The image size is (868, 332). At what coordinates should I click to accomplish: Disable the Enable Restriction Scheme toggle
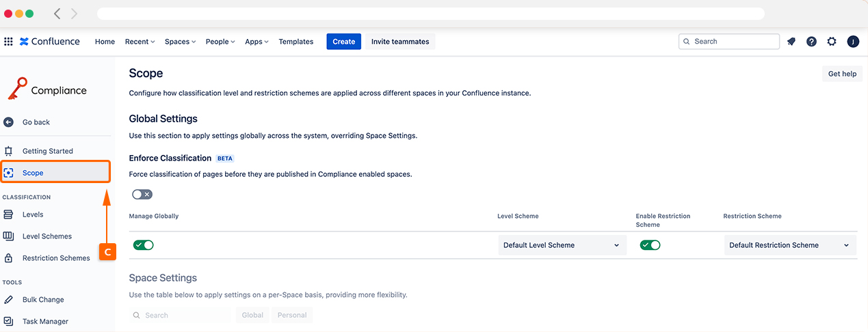pos(650,245)
